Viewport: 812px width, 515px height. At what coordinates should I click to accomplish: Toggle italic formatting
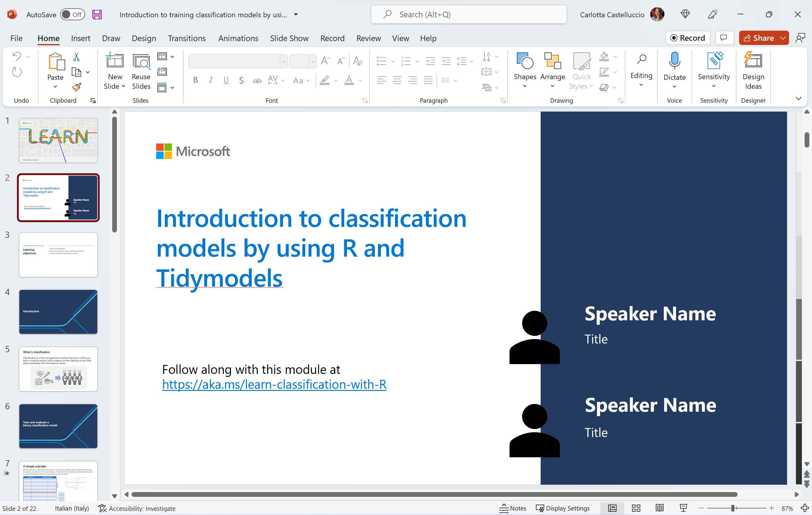pos(210,80)
